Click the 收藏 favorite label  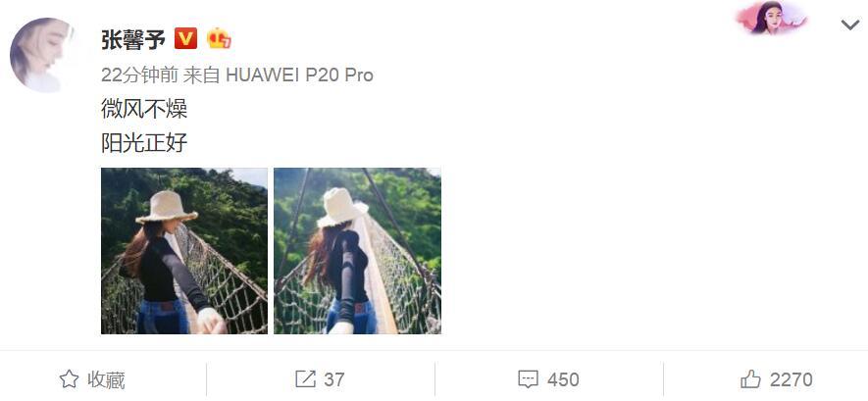(106, 380)
